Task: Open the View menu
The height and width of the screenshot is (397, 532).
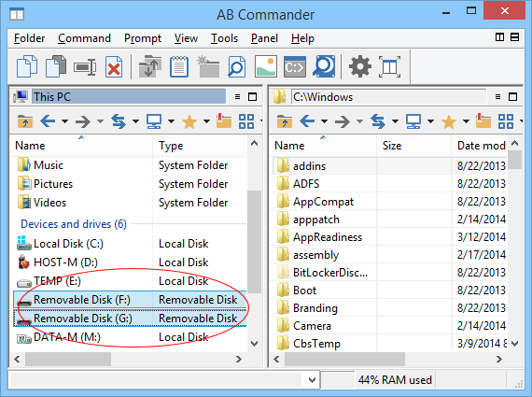Action: coord(186,38)
